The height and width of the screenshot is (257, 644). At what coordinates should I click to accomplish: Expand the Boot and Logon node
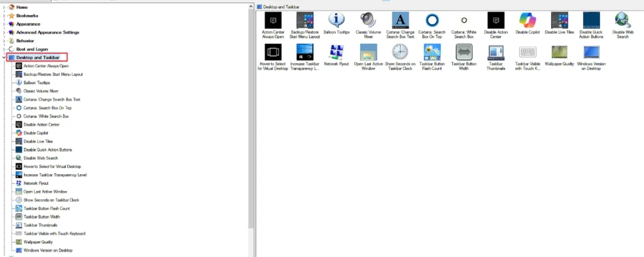[x=4, y=49]
